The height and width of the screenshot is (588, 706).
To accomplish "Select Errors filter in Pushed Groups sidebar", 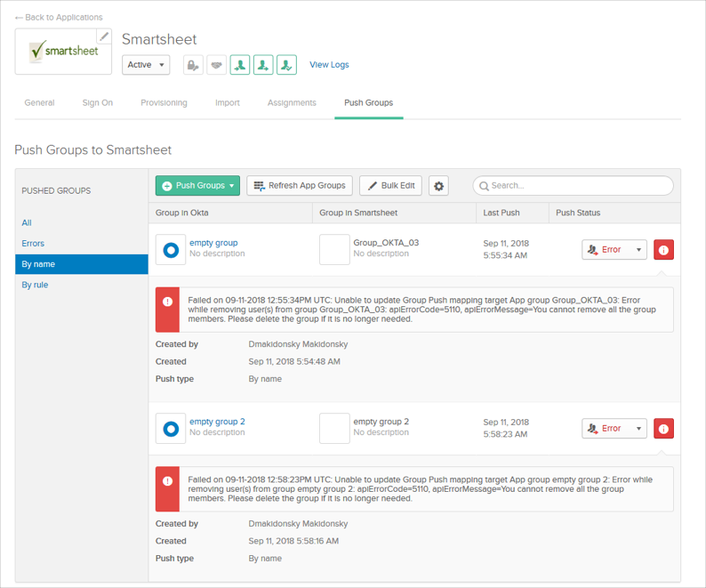I will coord(33,244).
